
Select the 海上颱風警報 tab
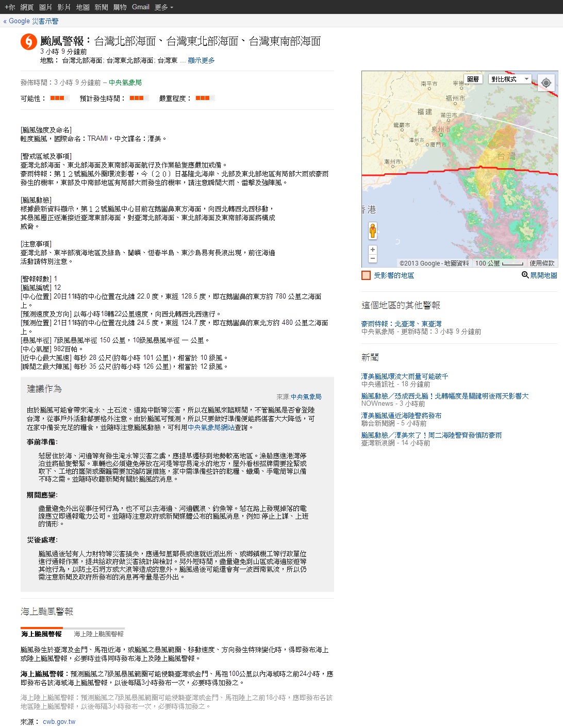tap(41, 634)
